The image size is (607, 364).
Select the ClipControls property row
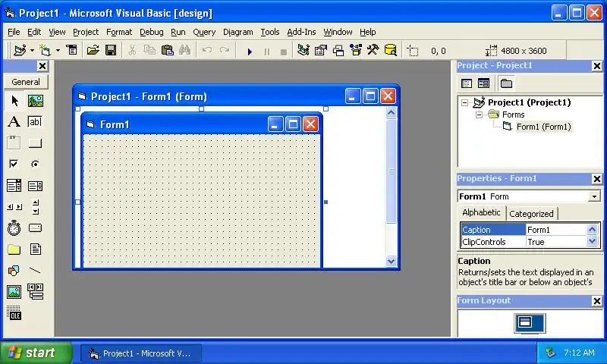(524, 242)
